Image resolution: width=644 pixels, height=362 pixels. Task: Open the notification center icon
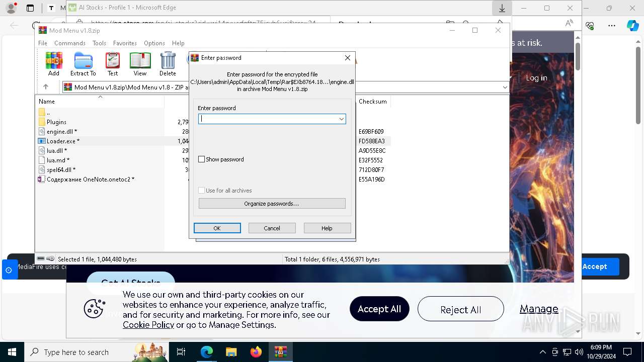pyautogui.click(x=627, y=352)
